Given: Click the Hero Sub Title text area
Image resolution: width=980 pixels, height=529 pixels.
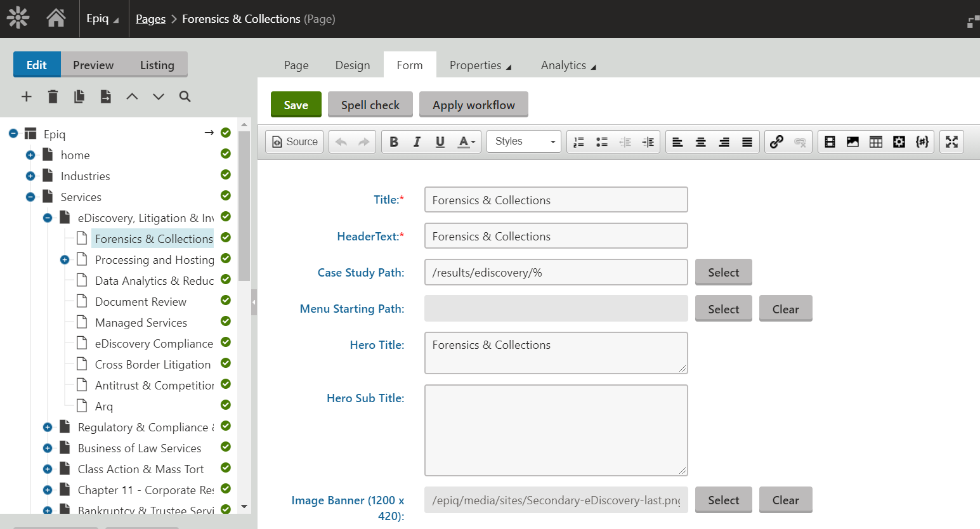Looking at the screenshot, I should [556, 430].
